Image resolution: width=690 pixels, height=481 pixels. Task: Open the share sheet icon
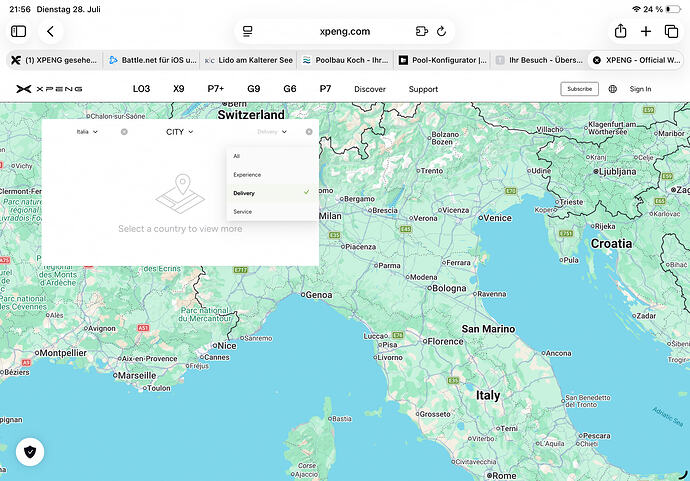point(620,31)
